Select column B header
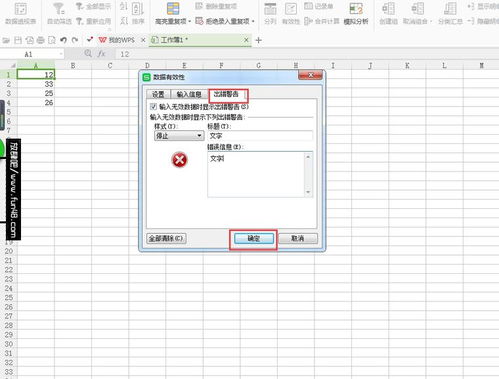 (73, 65)
